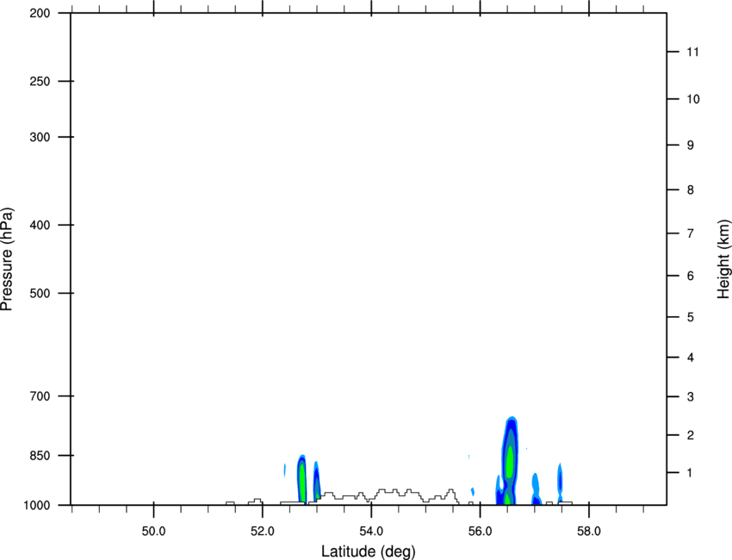Click the 'Height (km)' axis title

(723, 258)
